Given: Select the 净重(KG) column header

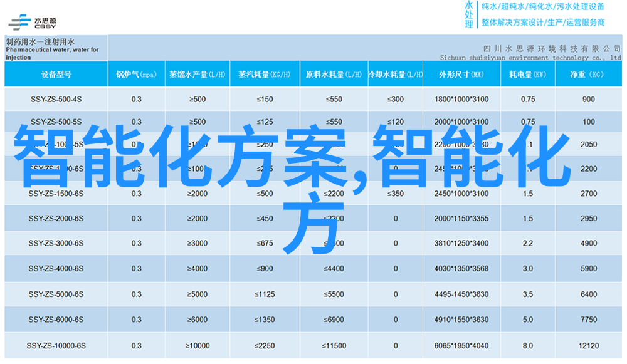Looking at the screenshot, I should click(x=588, y=75).
